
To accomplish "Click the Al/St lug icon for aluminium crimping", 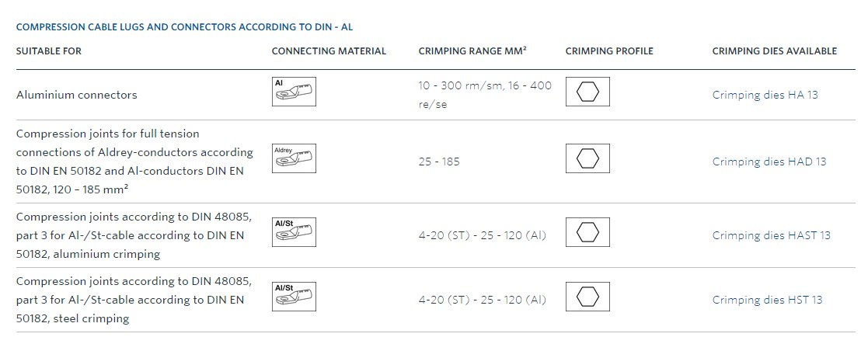I will coord(295,232).
